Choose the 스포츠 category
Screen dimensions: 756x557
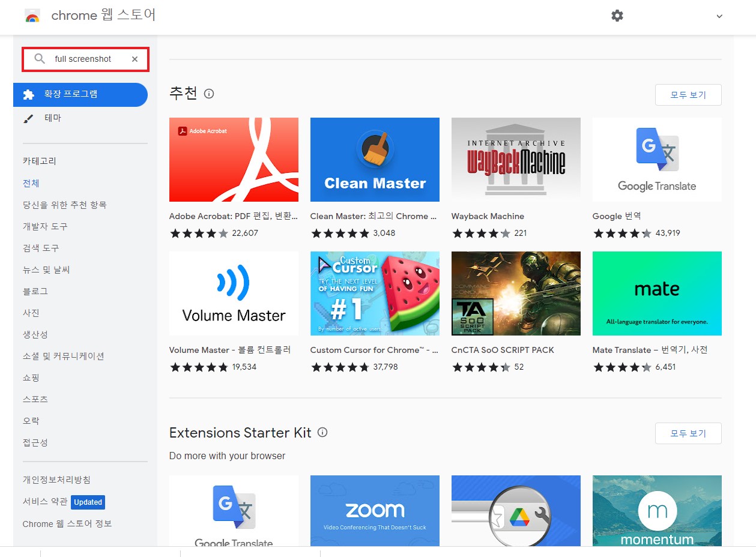click(x=35, y=399)
